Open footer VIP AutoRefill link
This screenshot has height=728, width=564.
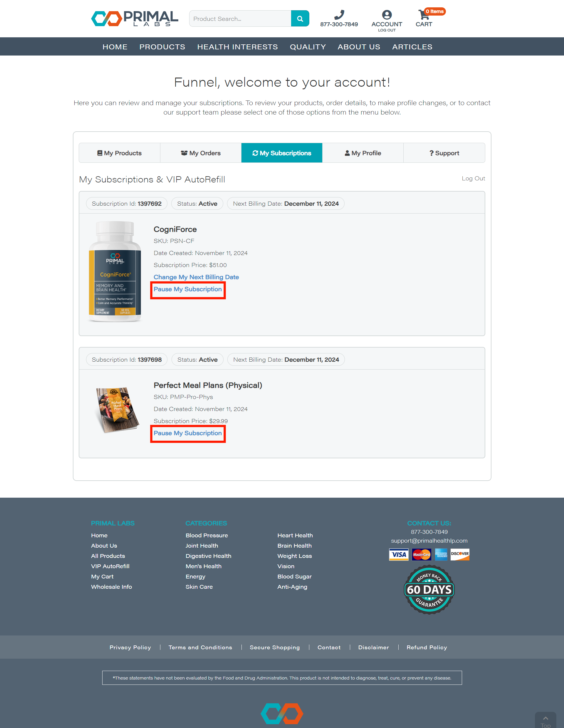[x=110, y=566]
